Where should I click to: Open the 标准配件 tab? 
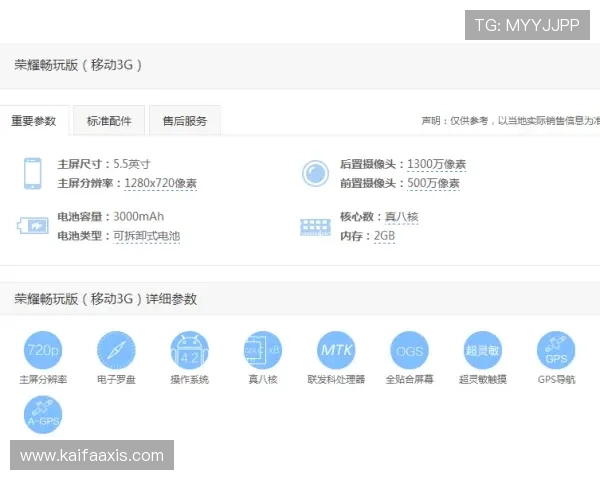pos(109,121)
